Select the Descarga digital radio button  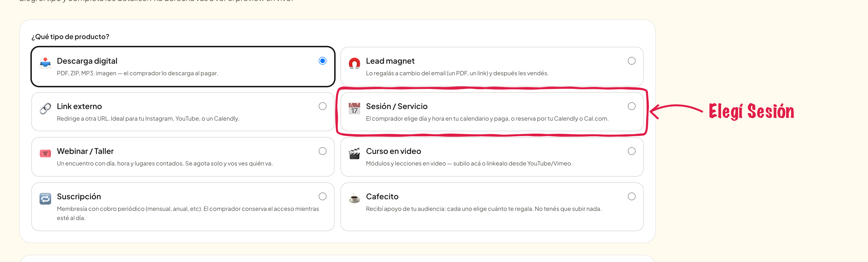pos(322,61)
